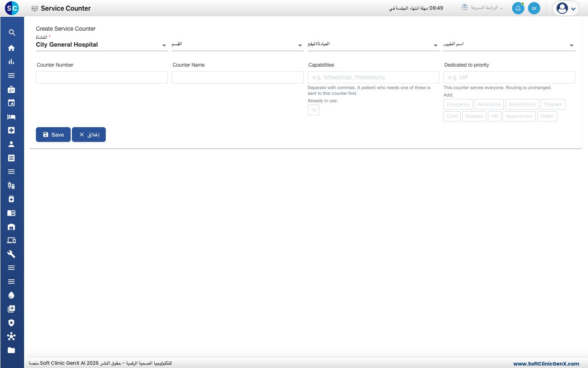Add the SeniorCitizen priority chip

522,104
